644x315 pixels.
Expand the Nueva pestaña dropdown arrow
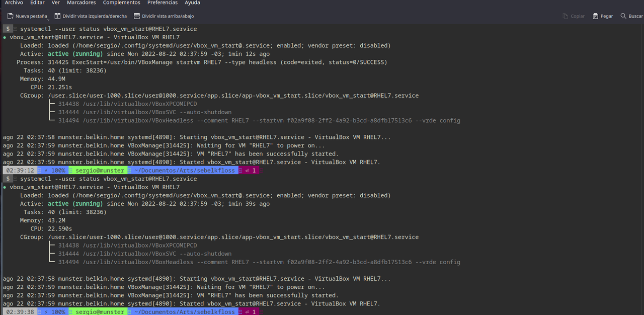click(x=49, y=19)
